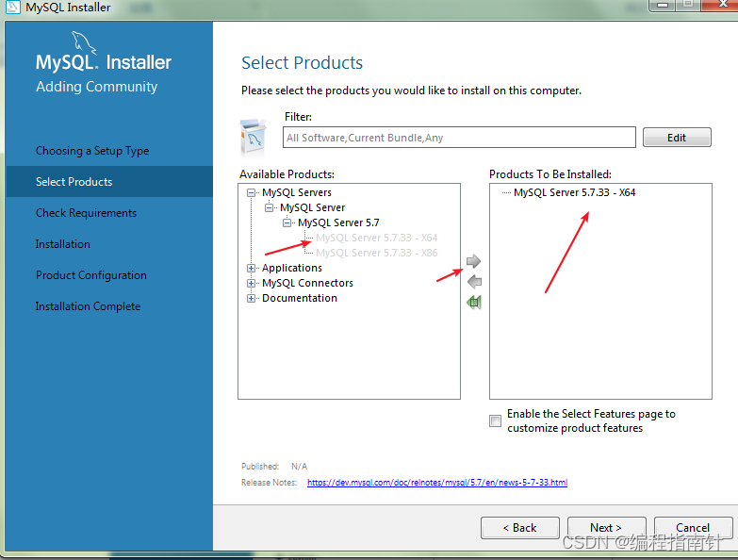Select the Applications label in tree

click(x=292, y=268)
